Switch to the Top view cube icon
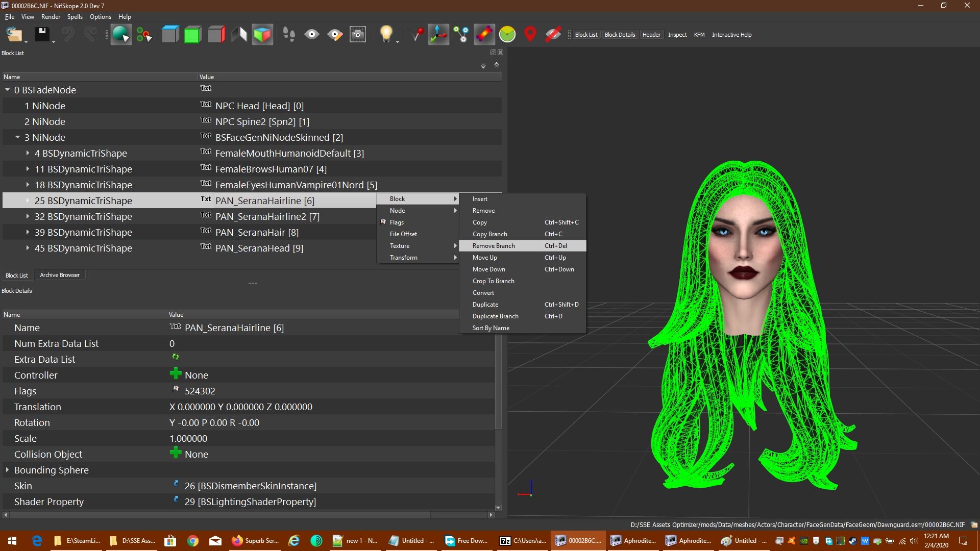Image resolution: width=980 pixels, height=551 pixels. pyautogui.click(x=170, y=35)
